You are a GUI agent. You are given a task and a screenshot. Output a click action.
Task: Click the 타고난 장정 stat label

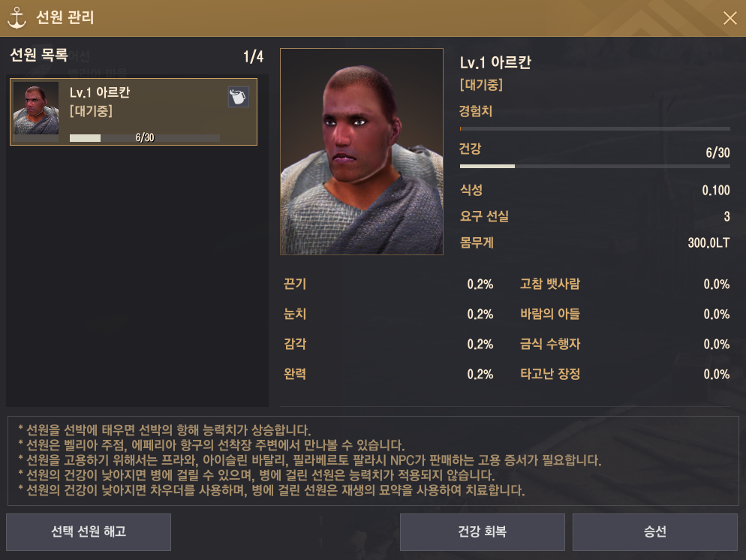549,374
